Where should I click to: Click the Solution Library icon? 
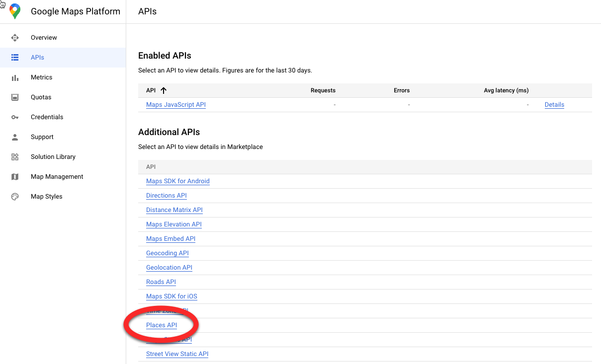click(x=15, y=157)
